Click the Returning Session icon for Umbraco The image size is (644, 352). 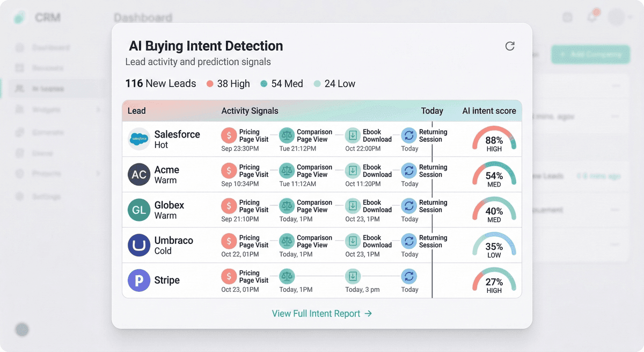tap(408, 241)
